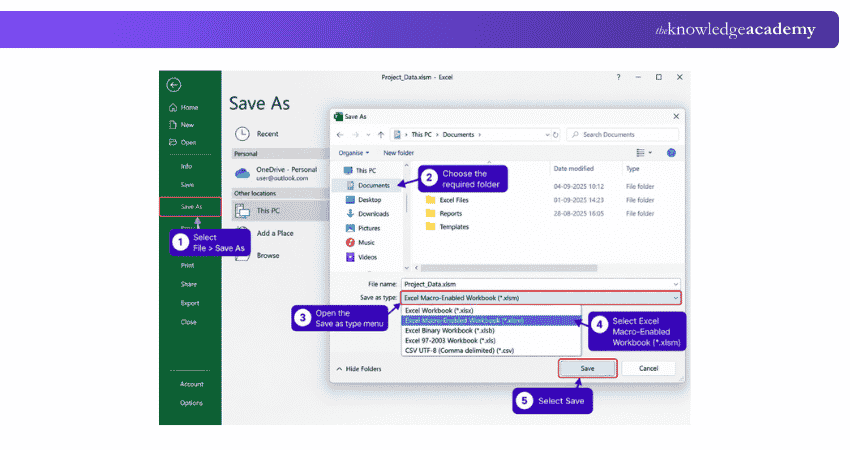The image size is (850, 450).
Task: Open the Info page in backstage
Action: pyautogui.click(x=186, y=166)
